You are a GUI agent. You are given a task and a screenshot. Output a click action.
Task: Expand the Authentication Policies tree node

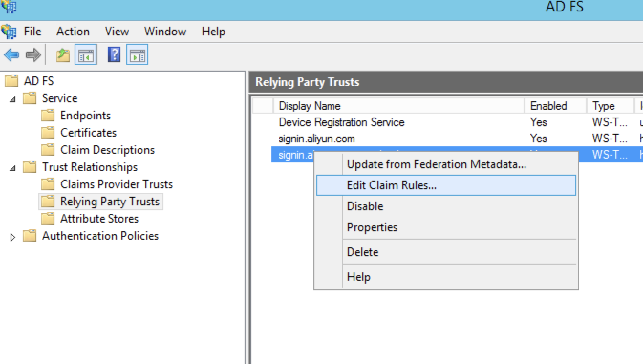(13, 237)
